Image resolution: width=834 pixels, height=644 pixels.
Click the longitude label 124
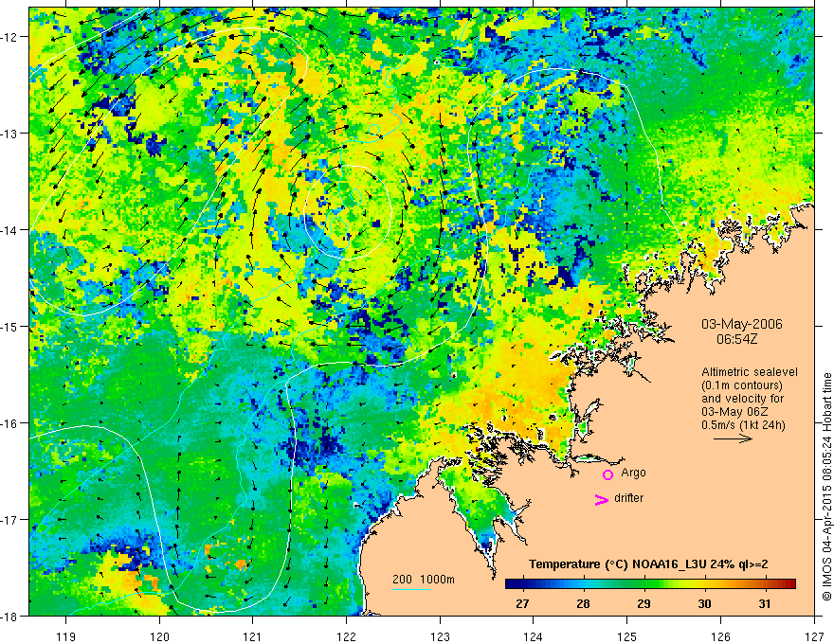click(x=534, y=636)
